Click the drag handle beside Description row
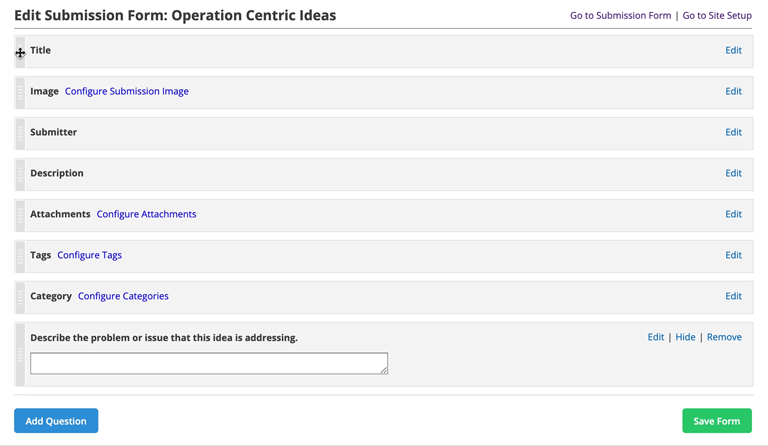 20,174
